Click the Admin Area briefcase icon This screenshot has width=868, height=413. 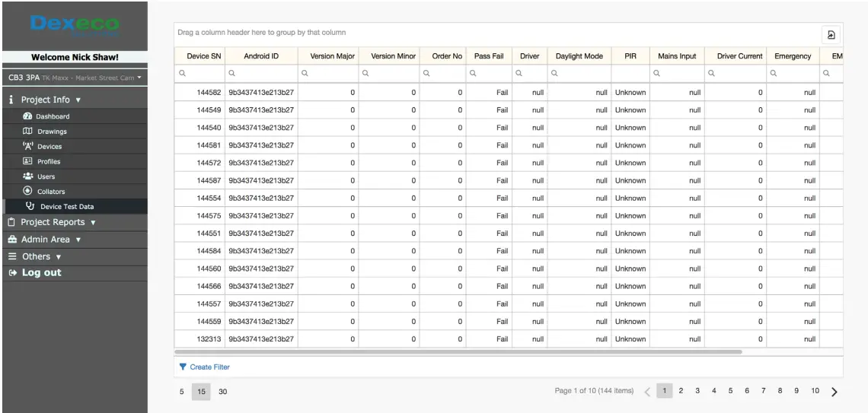(x=12, y=240)
